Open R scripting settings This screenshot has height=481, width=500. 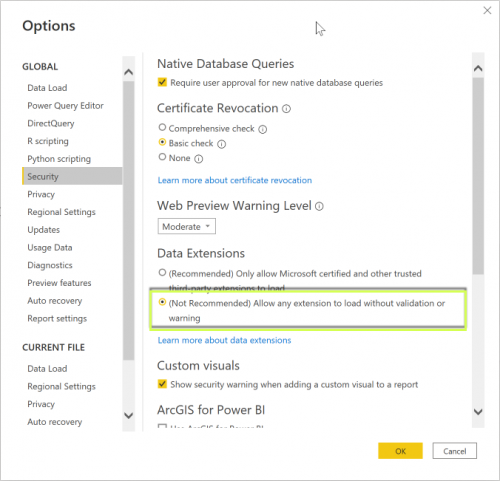48,141
